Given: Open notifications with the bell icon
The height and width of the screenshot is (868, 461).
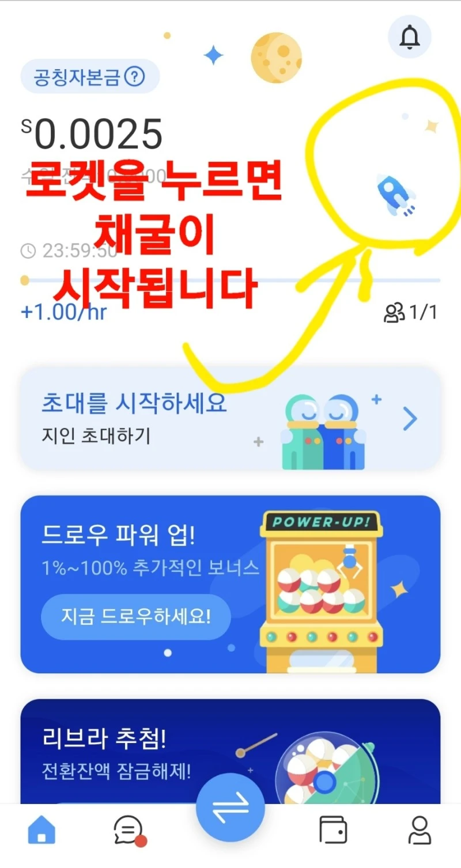Looking at the screenshot, I should coord(410,37).
